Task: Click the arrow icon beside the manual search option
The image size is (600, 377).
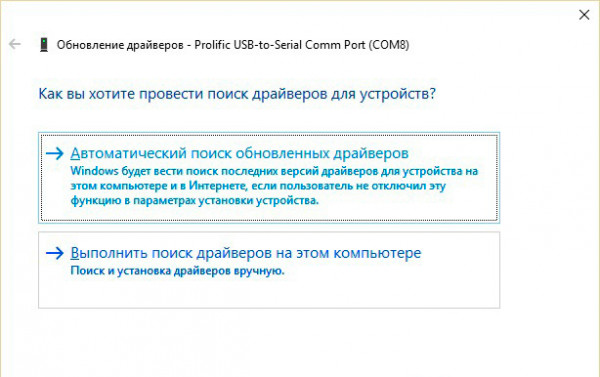Action: click(x=55, y=253)
